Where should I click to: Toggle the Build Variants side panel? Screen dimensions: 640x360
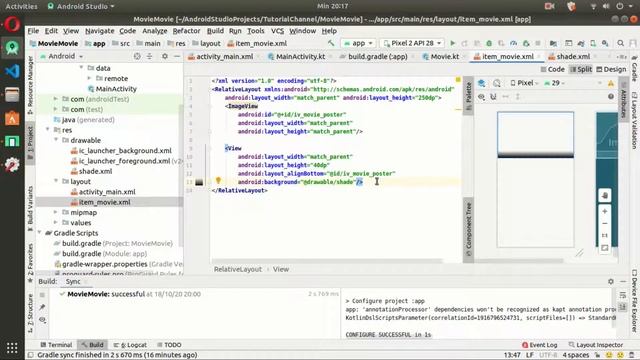coord(30,209)
